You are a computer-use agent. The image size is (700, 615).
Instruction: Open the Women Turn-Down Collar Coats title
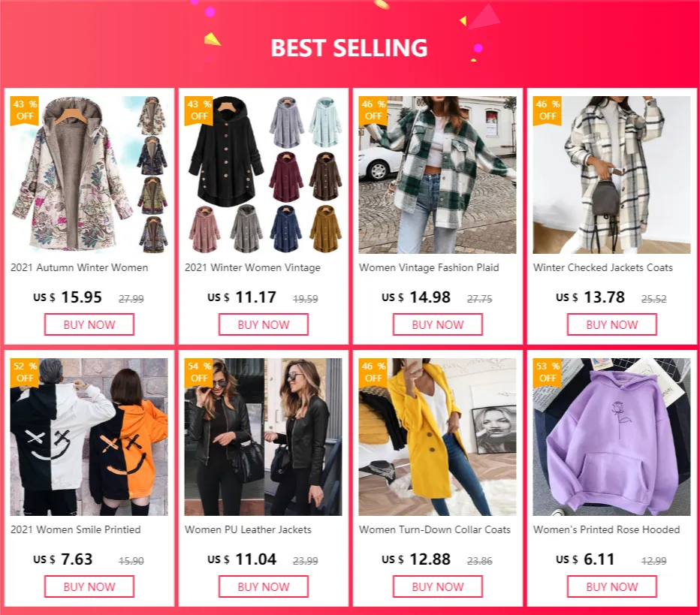coord(435,529)
